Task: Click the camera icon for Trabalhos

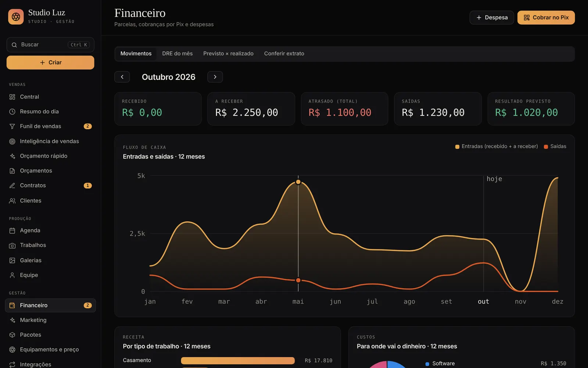Action: [12, 245]
